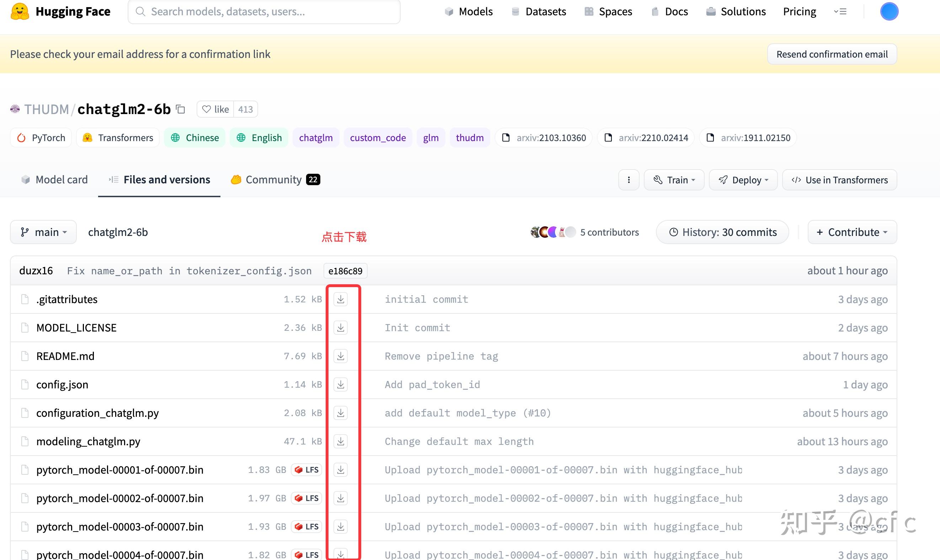The height and width of the screenshot is (560, 940).
Task: Click the thudm tag
Action: point(470,138)
